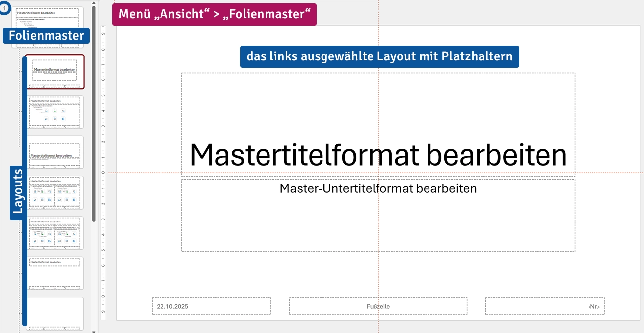Click the vertical blue "Layouts" label

[18, 192]
